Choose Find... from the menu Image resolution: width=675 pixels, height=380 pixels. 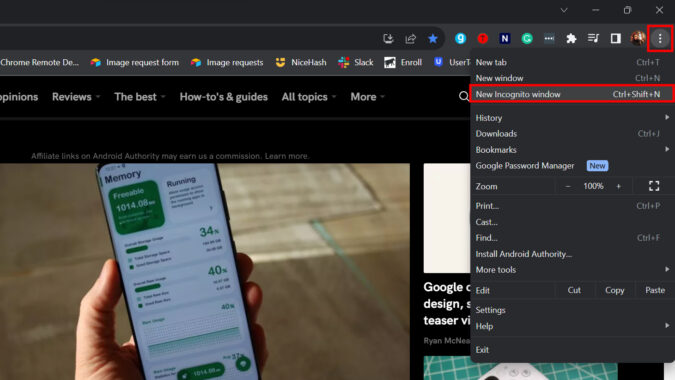point(572,238)
